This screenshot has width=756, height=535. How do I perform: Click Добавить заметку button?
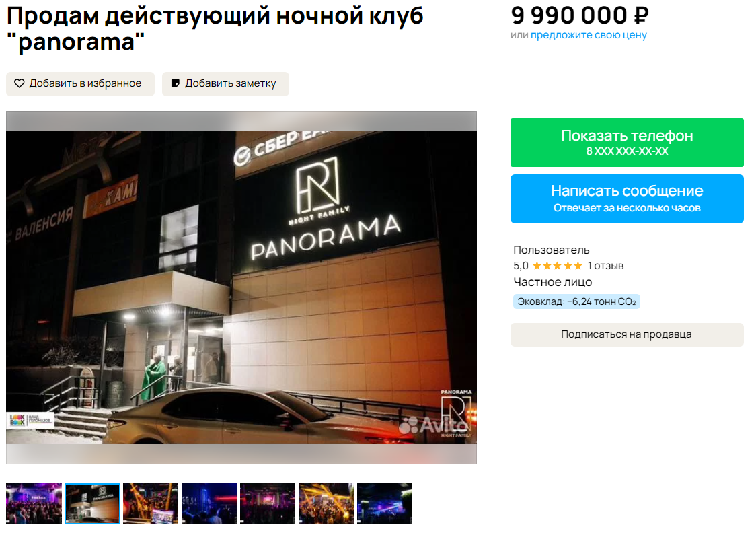click(x=225, y=84)
